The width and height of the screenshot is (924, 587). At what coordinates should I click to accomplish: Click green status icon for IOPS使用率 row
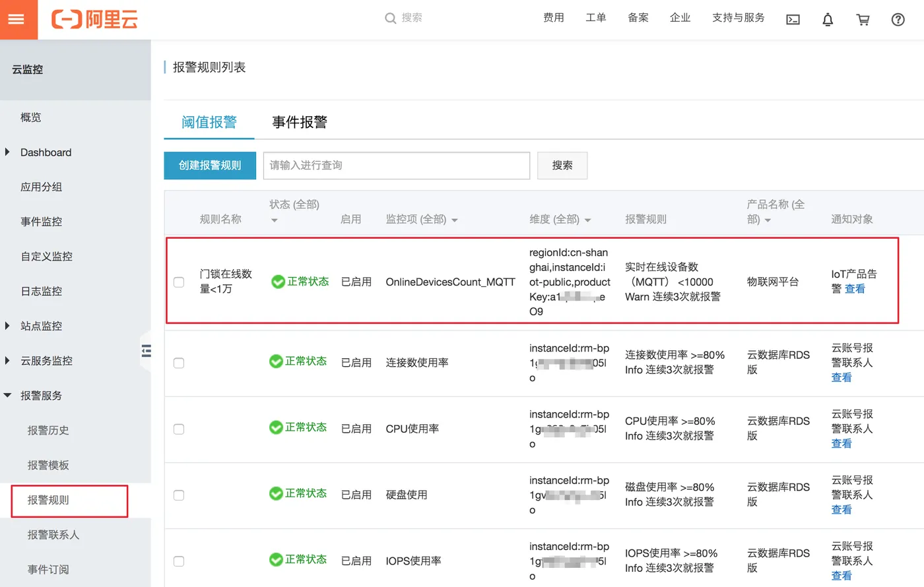tap(276, 559)
